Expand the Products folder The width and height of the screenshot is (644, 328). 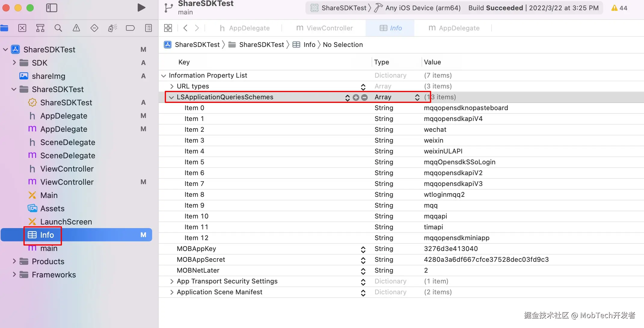click(14, 261)
